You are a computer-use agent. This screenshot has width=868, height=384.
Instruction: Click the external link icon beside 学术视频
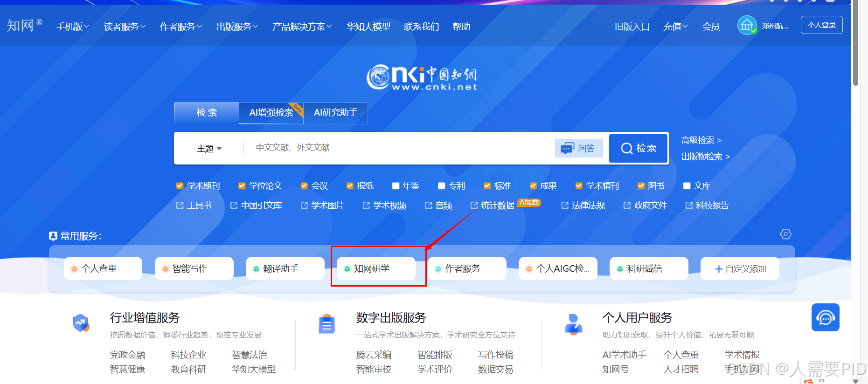366,205
